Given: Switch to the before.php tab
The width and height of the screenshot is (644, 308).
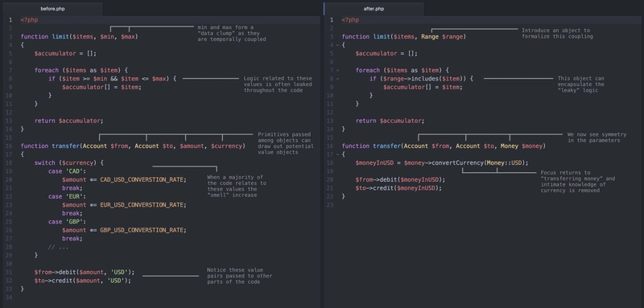Looking at the screenshot, I should (x=52, y=9).
